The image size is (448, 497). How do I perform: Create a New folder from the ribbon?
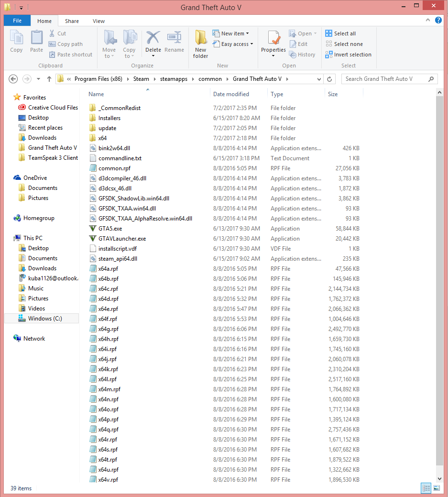[200, 44]
